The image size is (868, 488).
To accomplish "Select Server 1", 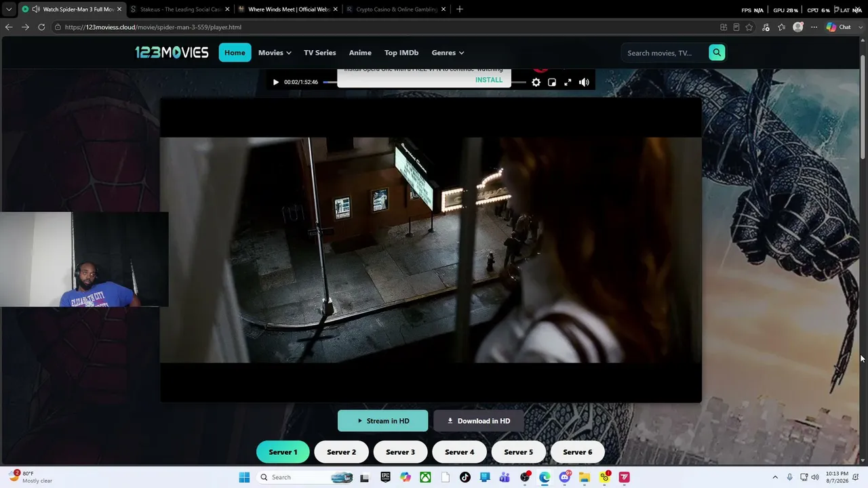I will (x=283, y=452).
